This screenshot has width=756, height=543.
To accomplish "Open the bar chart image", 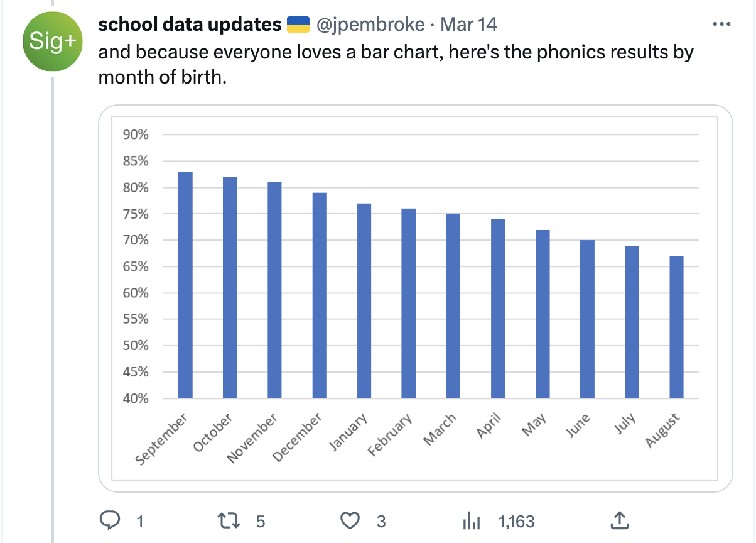I will [416, 298].
